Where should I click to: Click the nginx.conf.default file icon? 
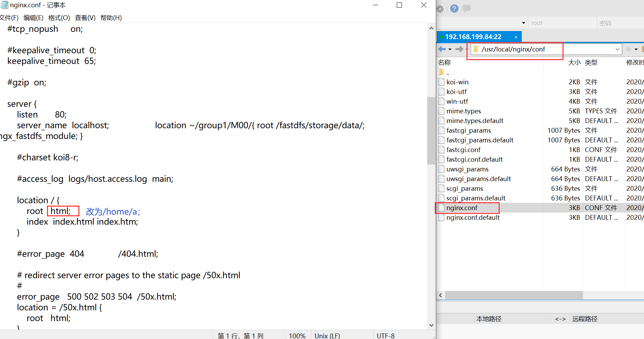(441, 217)
